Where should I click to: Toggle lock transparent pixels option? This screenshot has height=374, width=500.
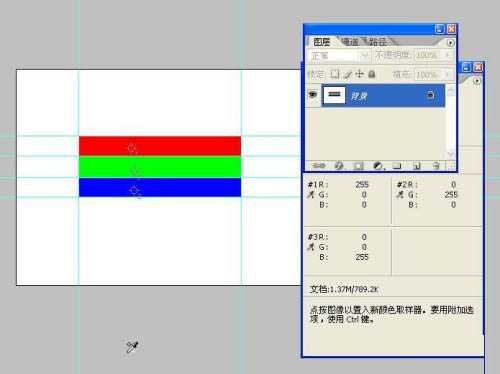[335, 74]
